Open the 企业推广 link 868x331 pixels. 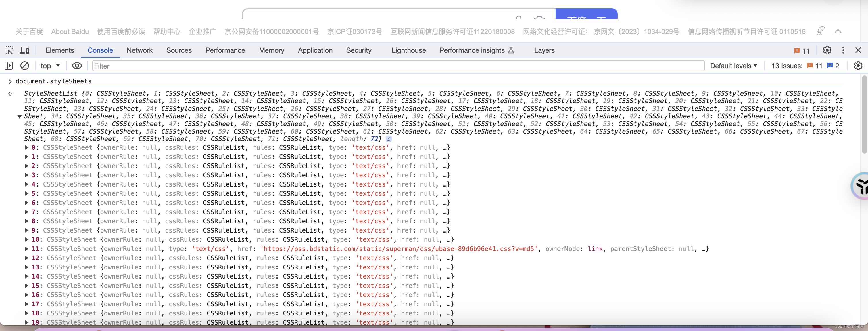203,31
